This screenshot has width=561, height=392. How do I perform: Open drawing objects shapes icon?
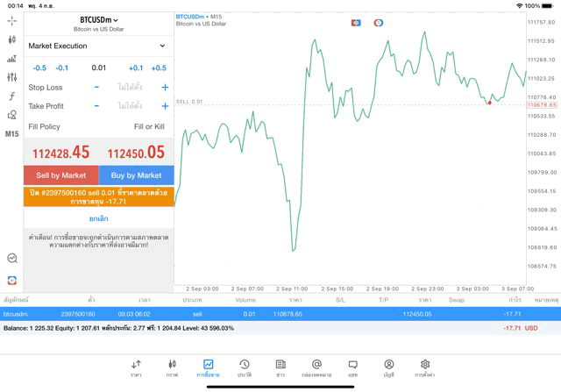[x=12, y=115]
